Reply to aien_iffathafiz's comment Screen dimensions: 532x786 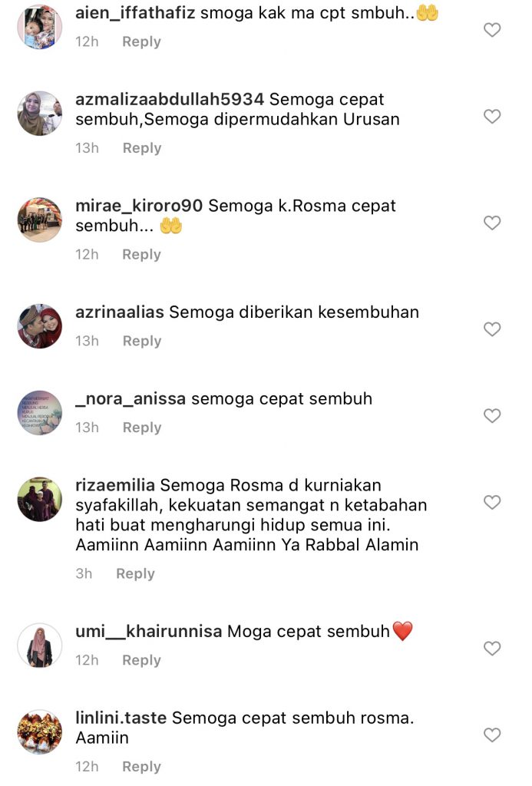[x=141, y=41]
